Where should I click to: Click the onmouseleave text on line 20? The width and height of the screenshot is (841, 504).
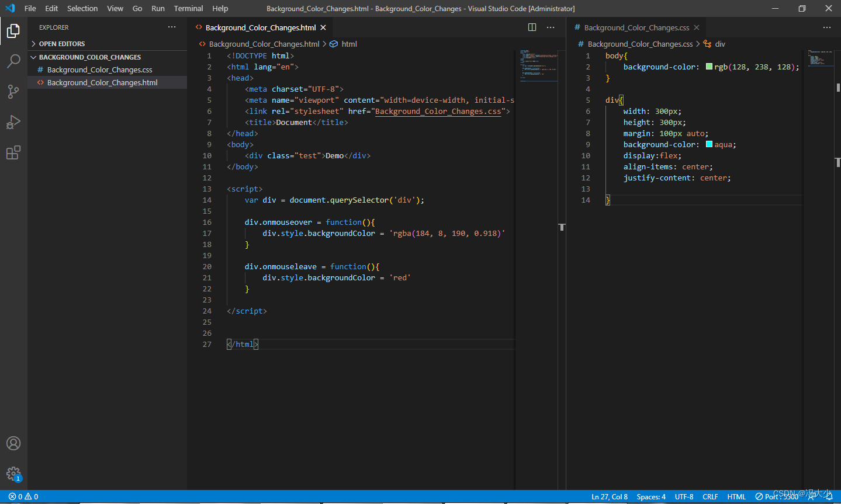(x=289, y=266)
